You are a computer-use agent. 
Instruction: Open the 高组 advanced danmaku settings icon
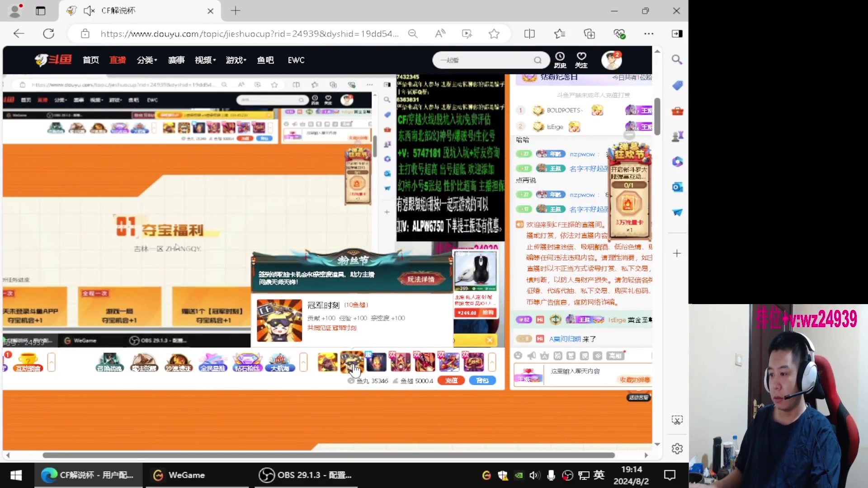(x=615, y=356)
